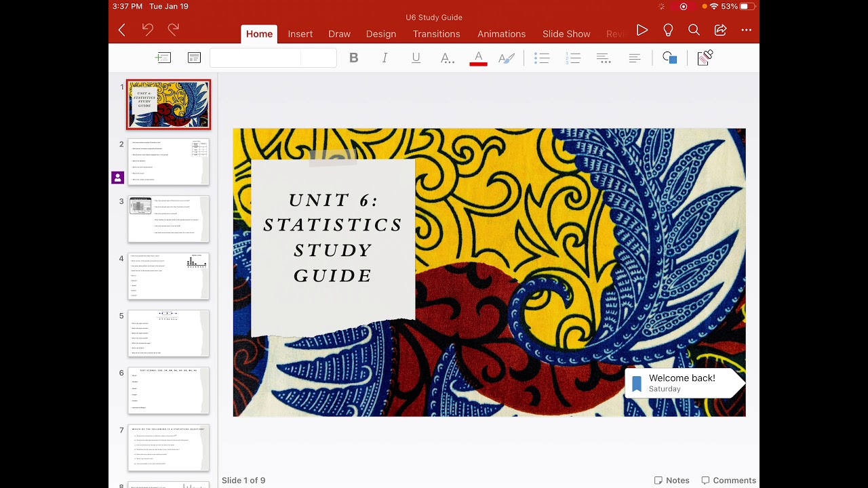Apply the red font color
The width and height of the screenshot is (868, 488).
click(x=478, y=58)
